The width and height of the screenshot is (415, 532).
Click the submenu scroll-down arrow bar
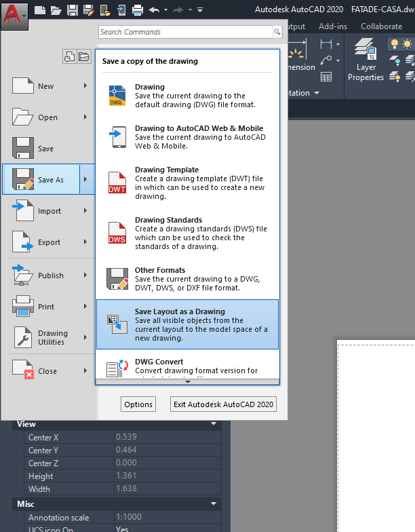coord(187,381)
